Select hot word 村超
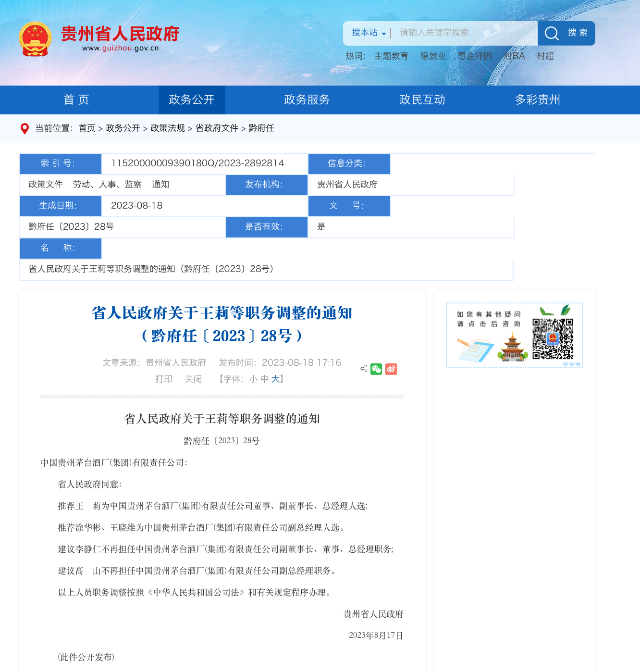 tap(545, 56)
